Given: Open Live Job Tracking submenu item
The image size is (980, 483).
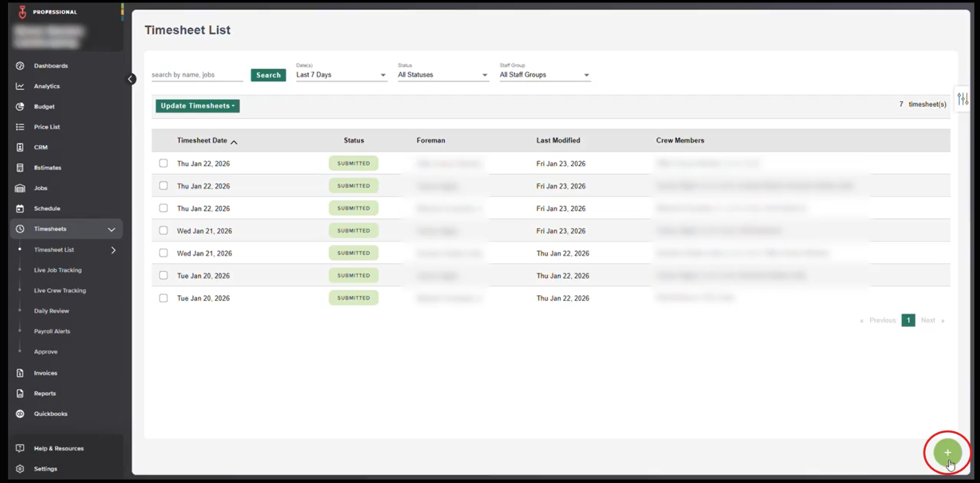Looking at the screenshot, I should click(x=58, y=270).
